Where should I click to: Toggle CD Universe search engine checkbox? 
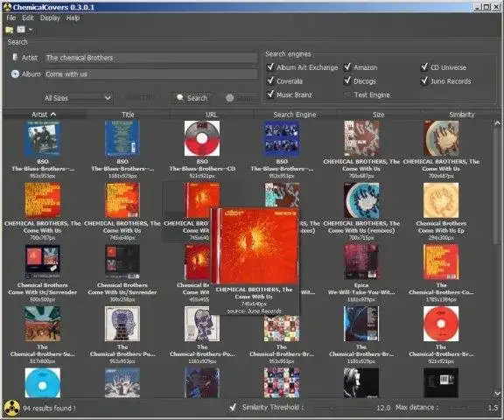(x=424, y=66)
